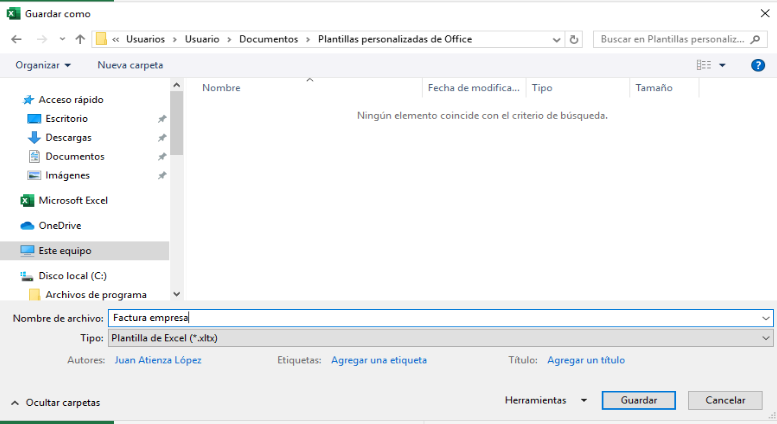Screen dimensions: 777x424
Task: Go back with the left arrow
Action: (16, 39)
